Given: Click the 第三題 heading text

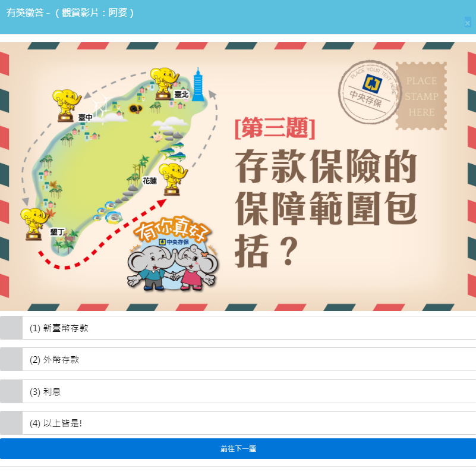Looking at the screenshot, I should [275, 128].
